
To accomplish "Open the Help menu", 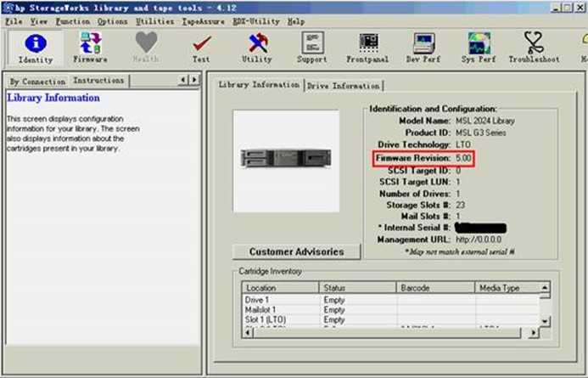I will point(296,22).
